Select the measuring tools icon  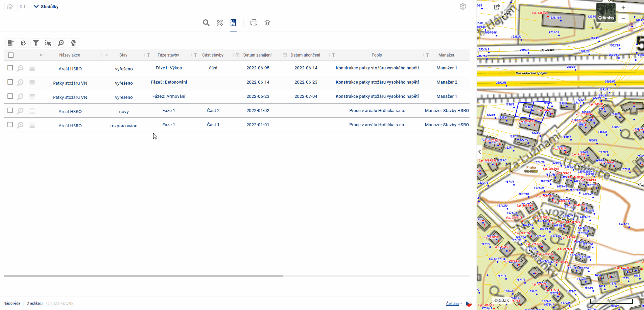click(220, 23)
